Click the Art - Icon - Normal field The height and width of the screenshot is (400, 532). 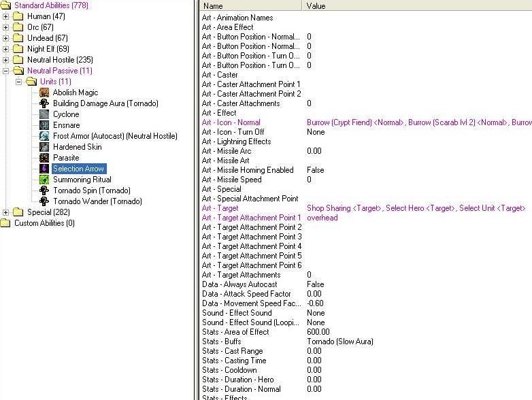pyautogui.click(x=231, y=122)
